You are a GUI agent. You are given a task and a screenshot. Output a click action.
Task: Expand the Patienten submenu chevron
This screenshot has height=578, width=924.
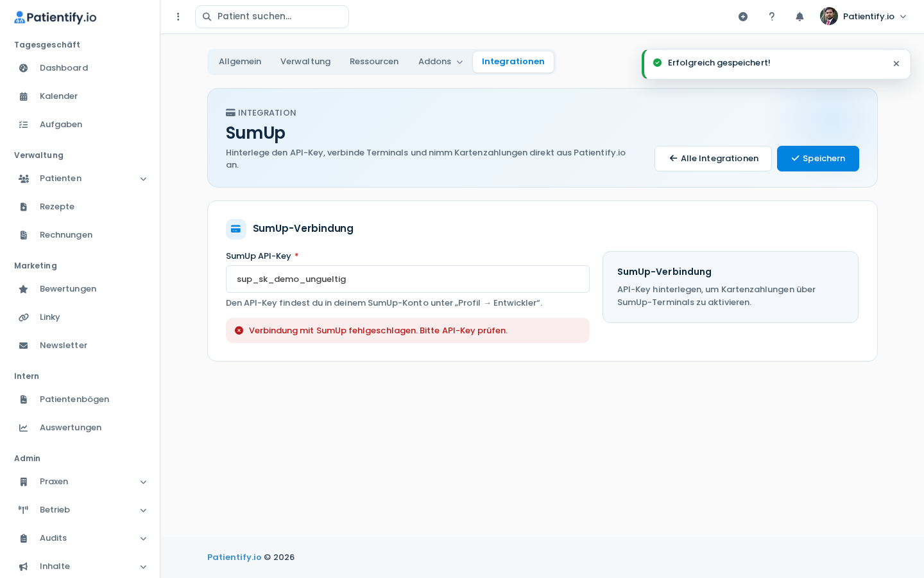[x=143, y=179]
